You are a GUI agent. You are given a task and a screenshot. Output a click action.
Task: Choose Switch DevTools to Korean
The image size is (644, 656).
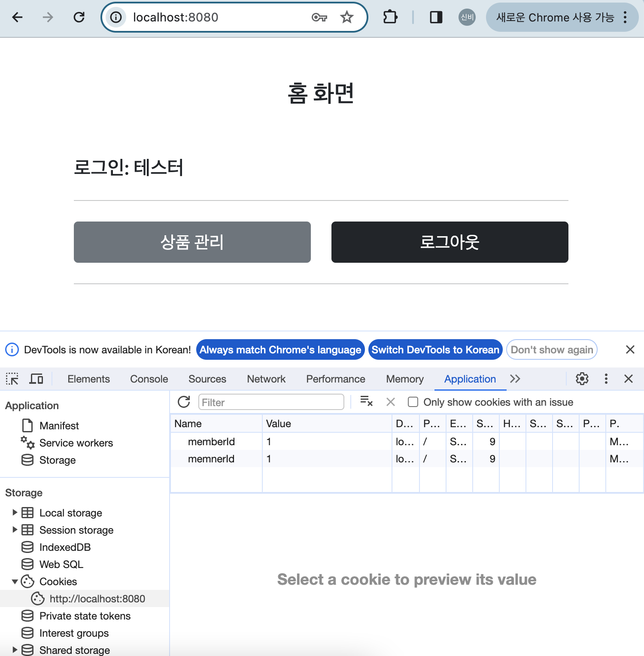pos(435,350)
